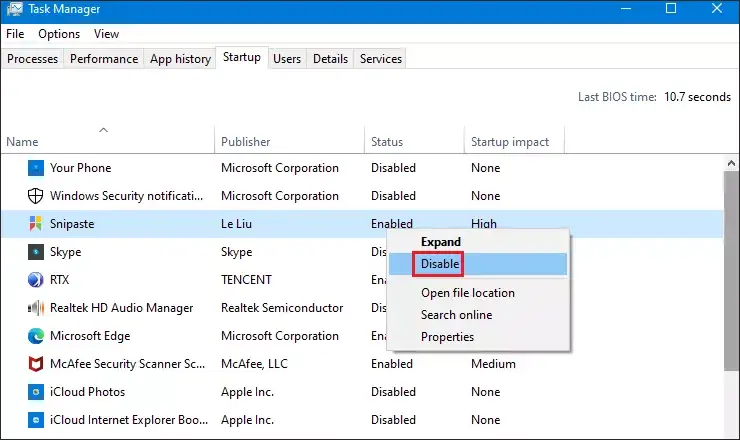The width and height of the screenshot is (740, 440).
Task: Click Disabled status in Your Phone row
Action: tap(393, 168)
